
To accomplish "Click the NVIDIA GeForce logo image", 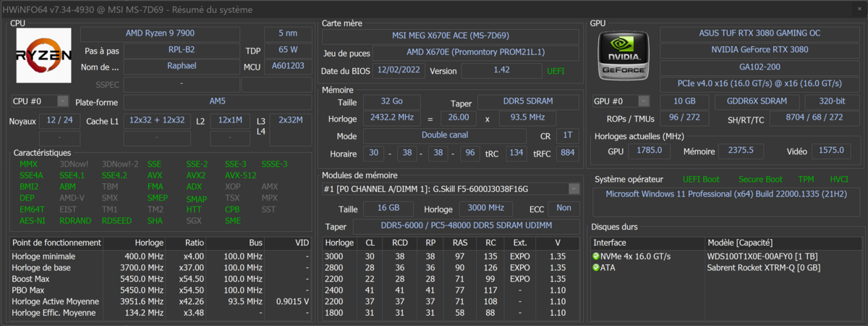I will click(x=625, y=56).
